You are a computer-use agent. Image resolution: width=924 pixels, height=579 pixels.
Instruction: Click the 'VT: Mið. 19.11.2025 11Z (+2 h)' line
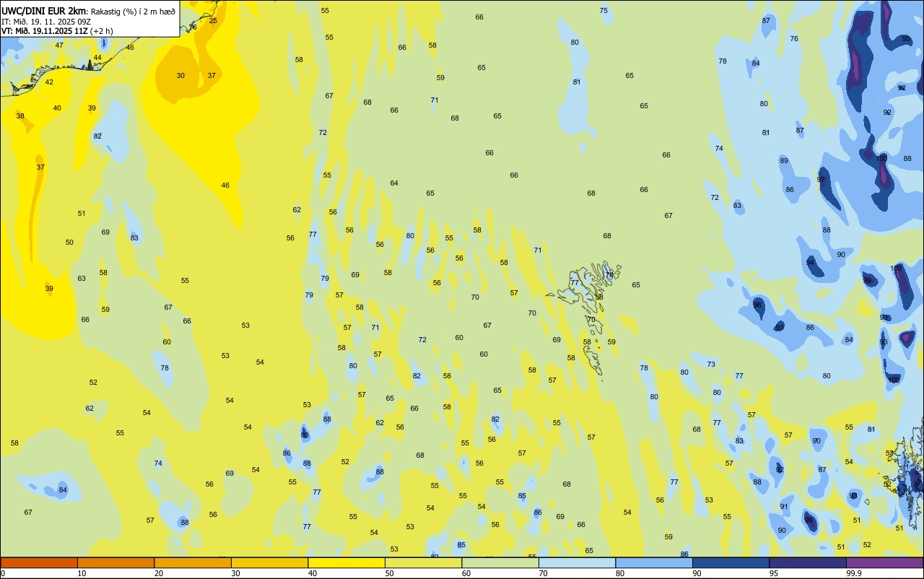click(x=57, y=31)
